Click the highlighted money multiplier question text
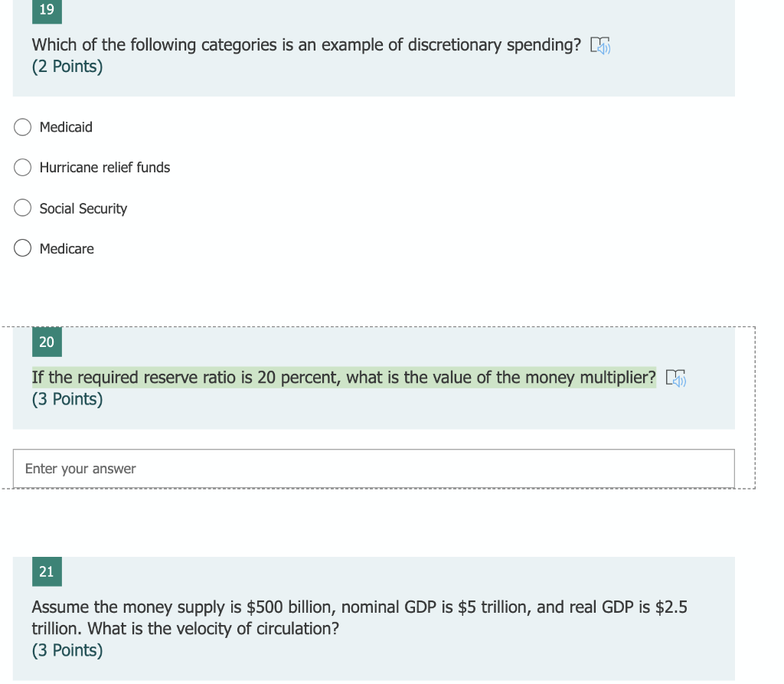This screenshot has height=684, width=784. (x=343, y=377)
